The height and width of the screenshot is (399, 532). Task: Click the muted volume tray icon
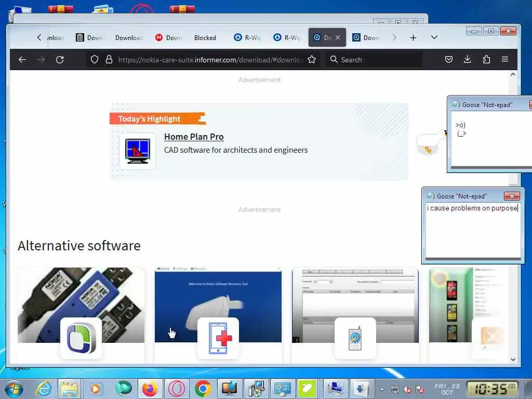point(407,390)
